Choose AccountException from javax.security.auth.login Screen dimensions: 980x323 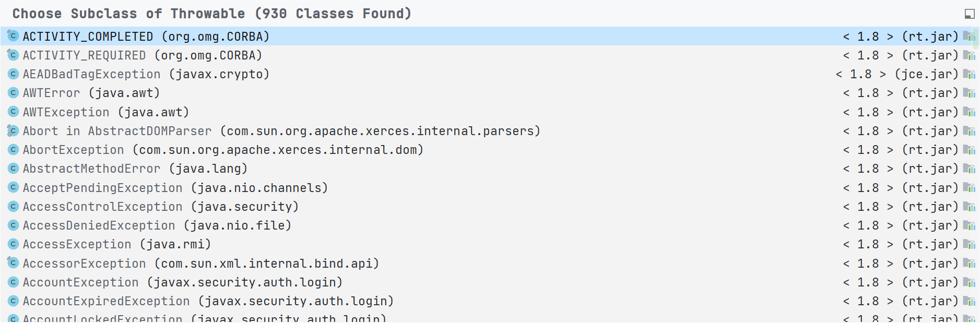[490, 282]
